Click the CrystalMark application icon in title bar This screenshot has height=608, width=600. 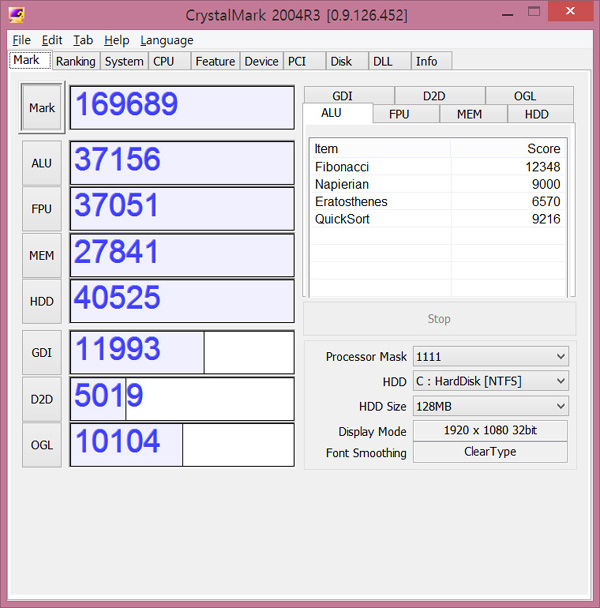(x=17, y=15)
